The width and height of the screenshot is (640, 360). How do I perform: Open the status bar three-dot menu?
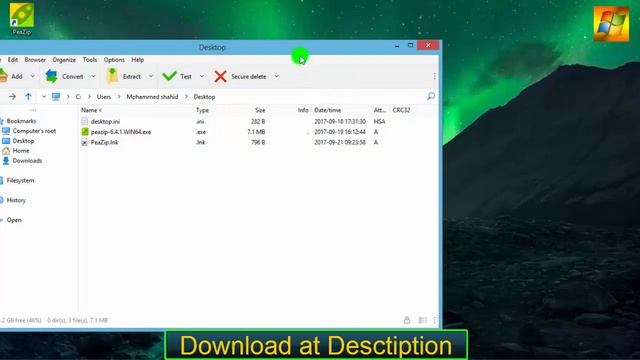pyautogui.click(x=435, y=320)
